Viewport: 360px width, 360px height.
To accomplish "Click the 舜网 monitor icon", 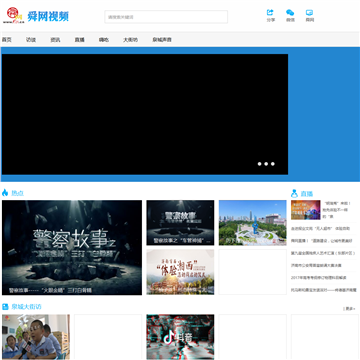I will pos(309,13).
